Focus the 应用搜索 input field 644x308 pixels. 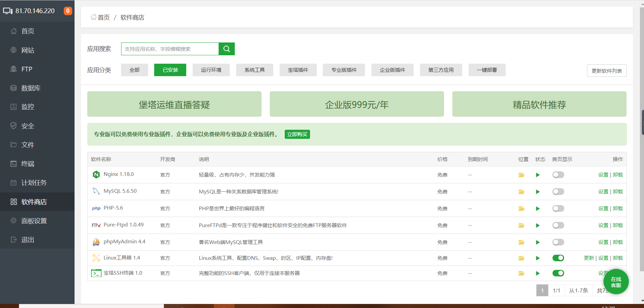(x=170, y=49)
